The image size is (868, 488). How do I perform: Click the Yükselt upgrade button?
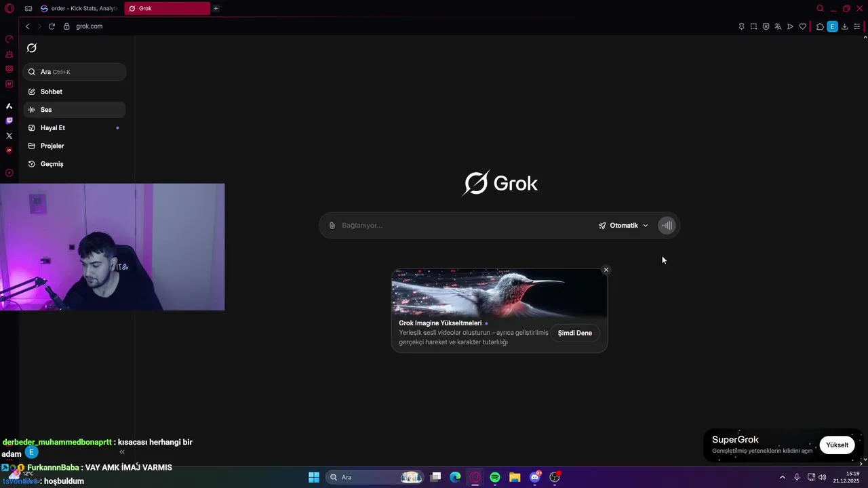[837, 445]
